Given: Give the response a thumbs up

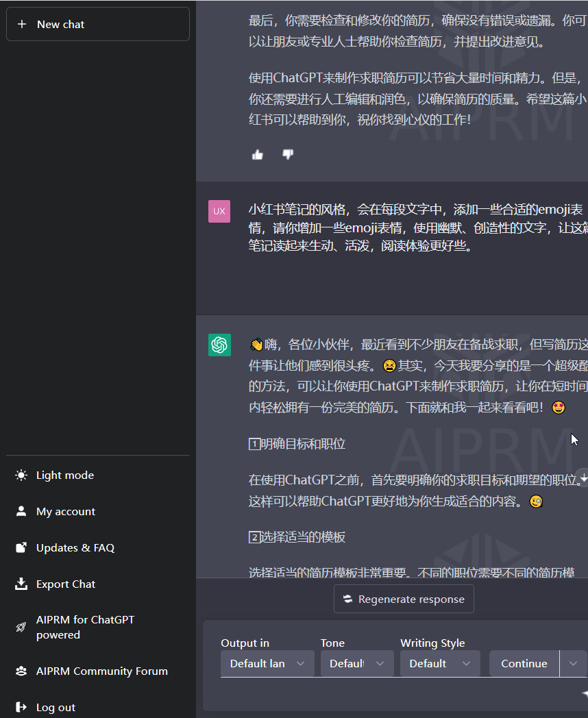Looking at the screenshot, I should tap(257, 154).
